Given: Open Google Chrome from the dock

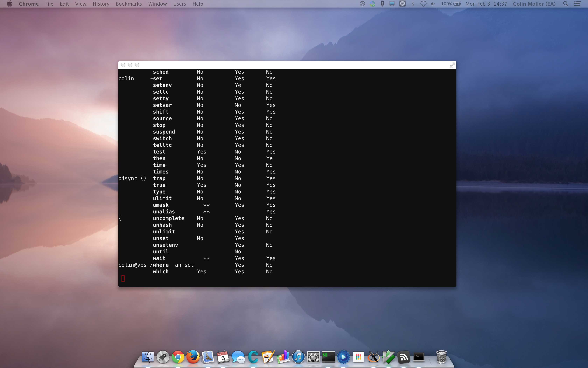Looking at the screenshot, I should (x=178, y=357).
